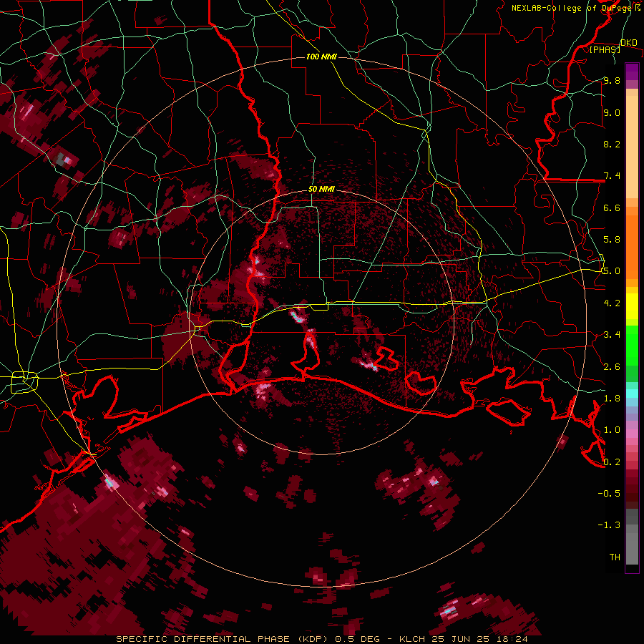Image resolution: width=644 pixels, height=644 pixels.
Task: Click the NEXLAB-College of DuPage credit text
Action: (x=571, y=8)
